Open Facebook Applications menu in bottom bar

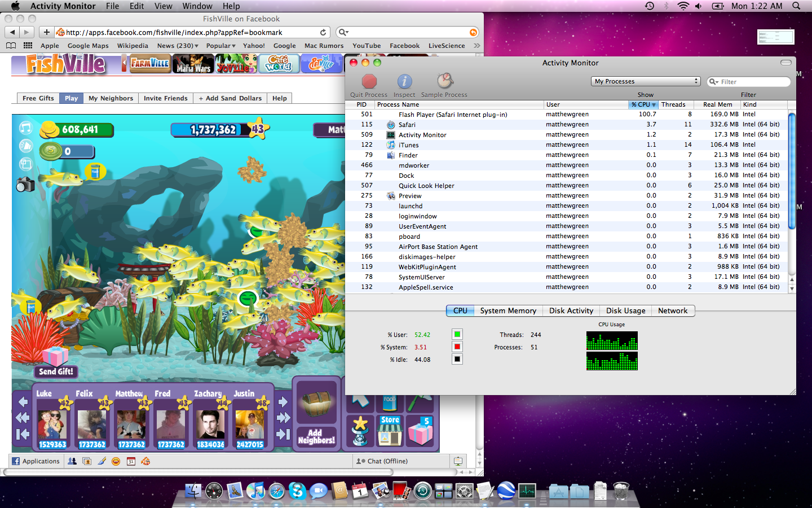[36, 461]
